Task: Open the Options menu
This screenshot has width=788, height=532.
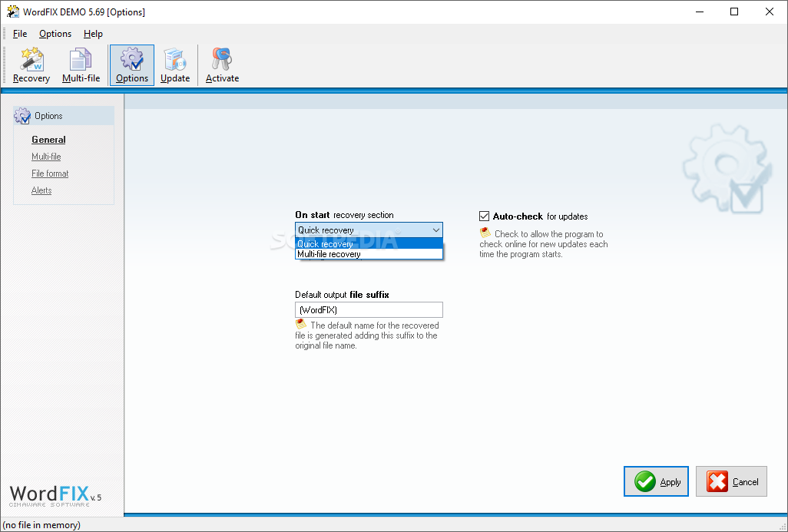Action: coord(55,34)
